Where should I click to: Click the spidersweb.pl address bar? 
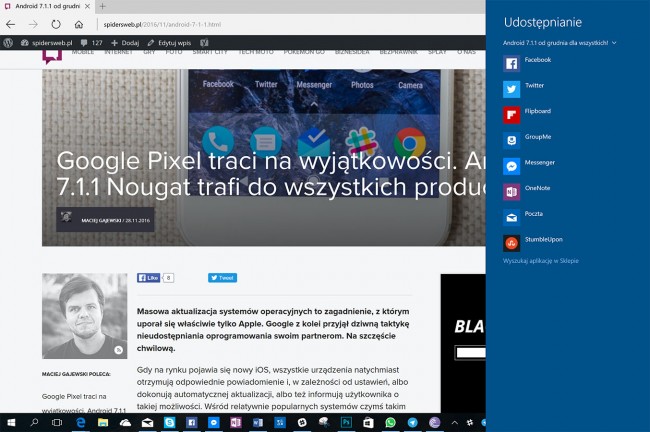pyautogui.click(x=162, y=24)
